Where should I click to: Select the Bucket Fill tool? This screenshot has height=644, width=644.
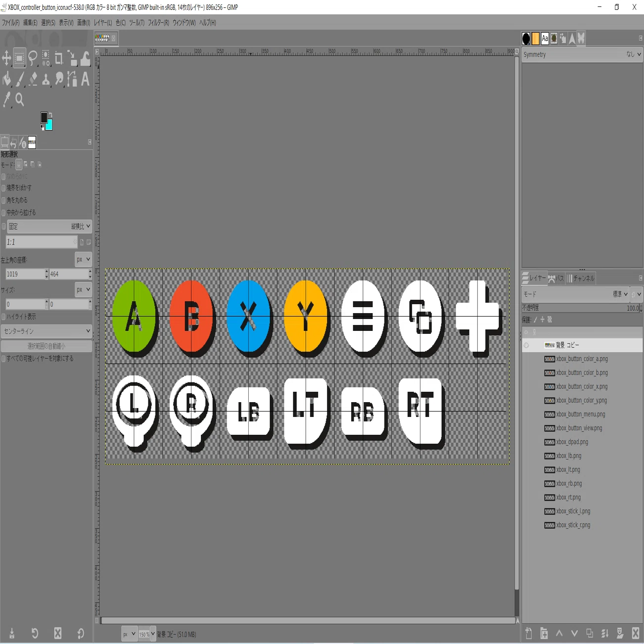(6, 79)
